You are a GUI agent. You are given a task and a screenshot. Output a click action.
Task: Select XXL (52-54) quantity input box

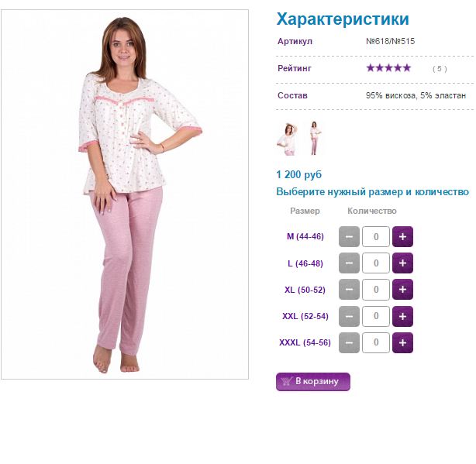click(x=376, y=316)
